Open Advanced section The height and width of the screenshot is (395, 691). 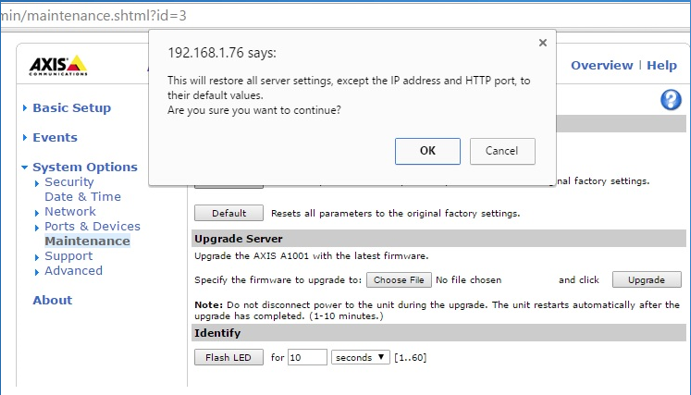click(x=74, y=271)
